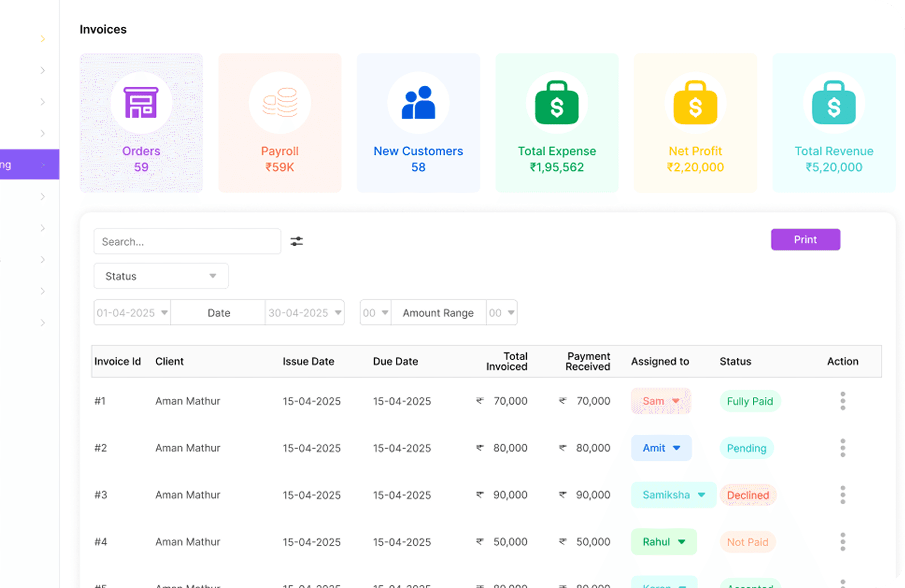Click the Orders store icon

click(141, 102)
